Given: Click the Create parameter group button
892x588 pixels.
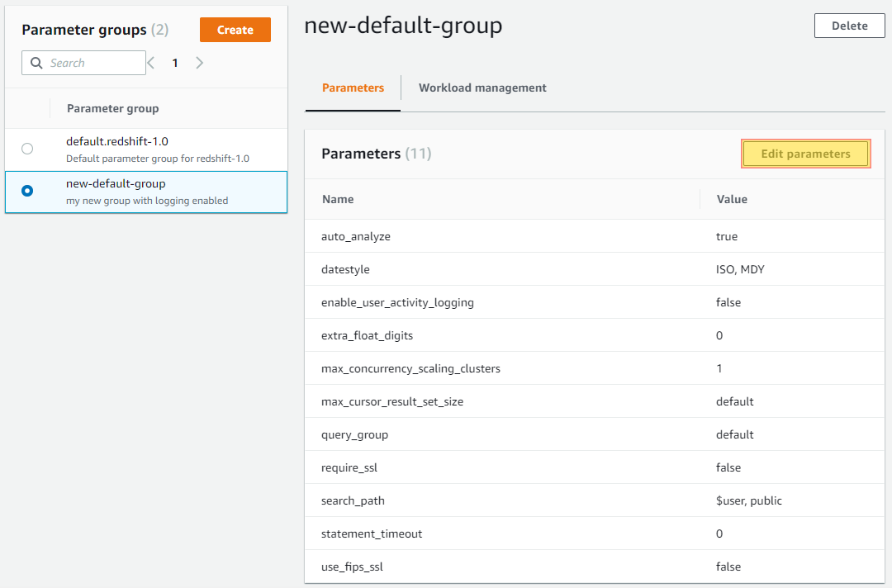Looking at the screenshot, I should coord(235,30).
